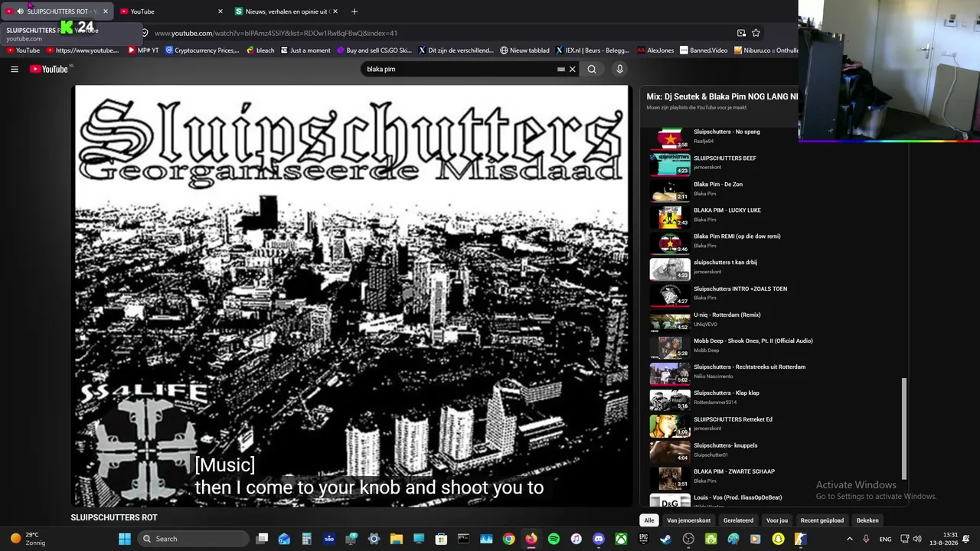The height and width of the screenshot is (551, 980).
Task: Open Epic Games Launcher in the taskbar
Action: tap(643, 539)
